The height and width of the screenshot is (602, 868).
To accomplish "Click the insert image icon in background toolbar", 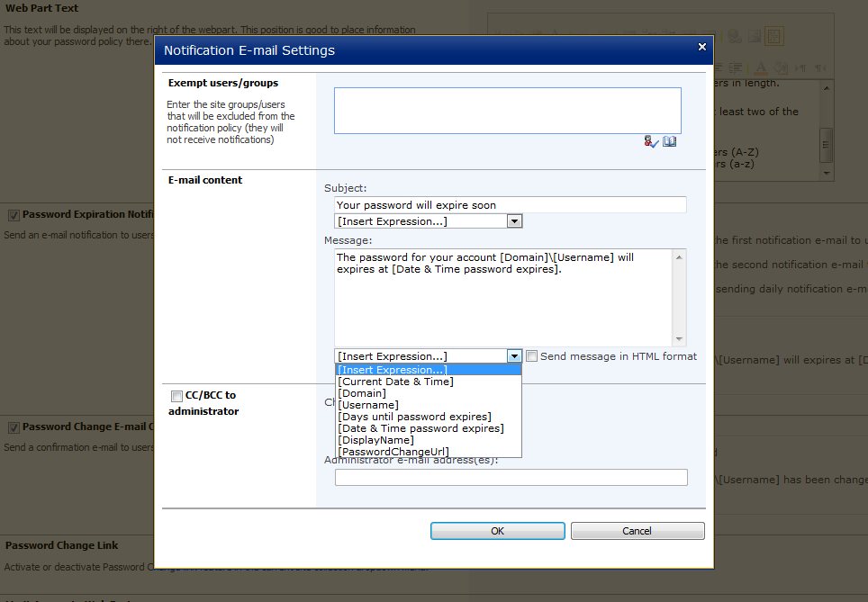I will pos(755,37).
